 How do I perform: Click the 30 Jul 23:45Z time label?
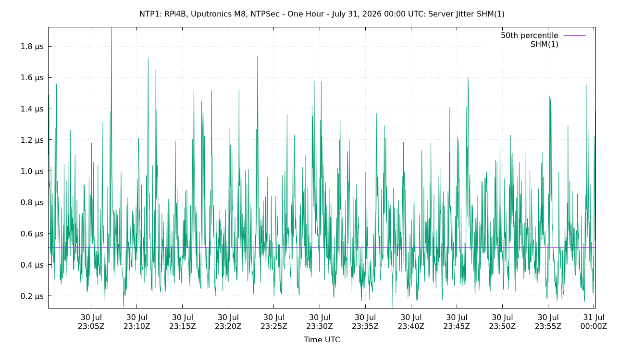pos(457,321)
